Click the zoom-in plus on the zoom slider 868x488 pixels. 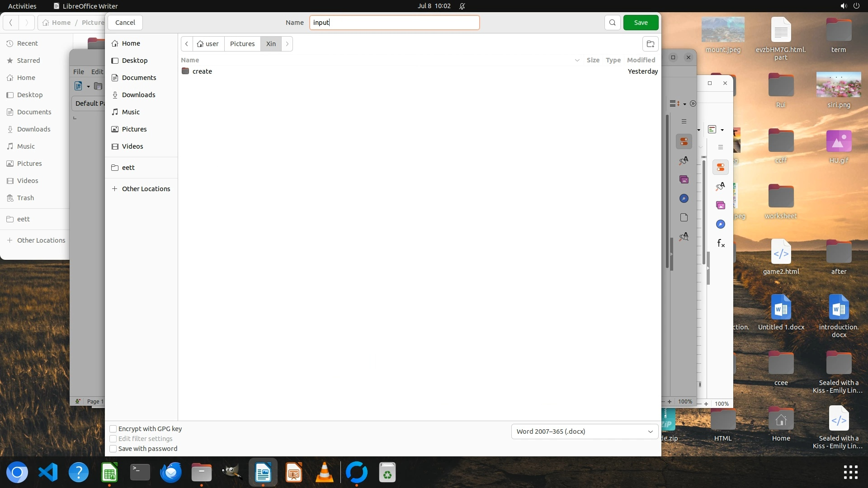click(x=670, y=402)
